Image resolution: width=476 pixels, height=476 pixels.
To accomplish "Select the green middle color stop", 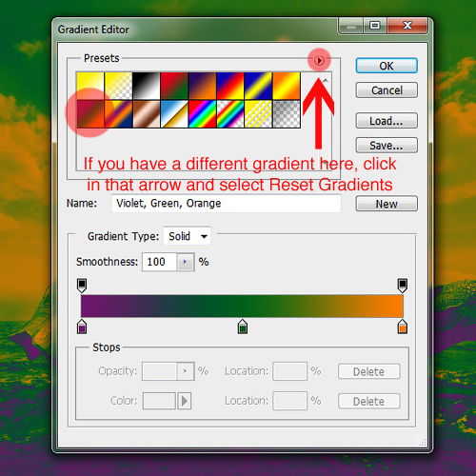I will click(x=243, y=327).
